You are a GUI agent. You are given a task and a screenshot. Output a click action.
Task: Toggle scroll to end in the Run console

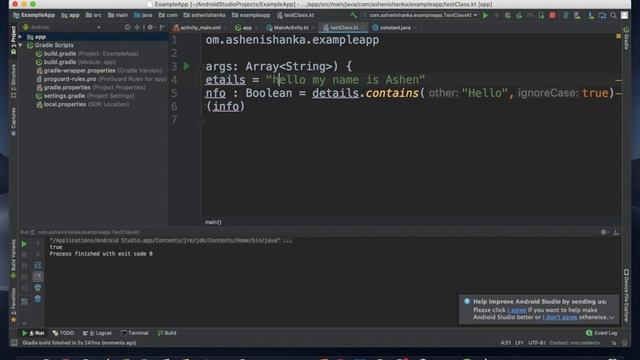coord(38,277)
